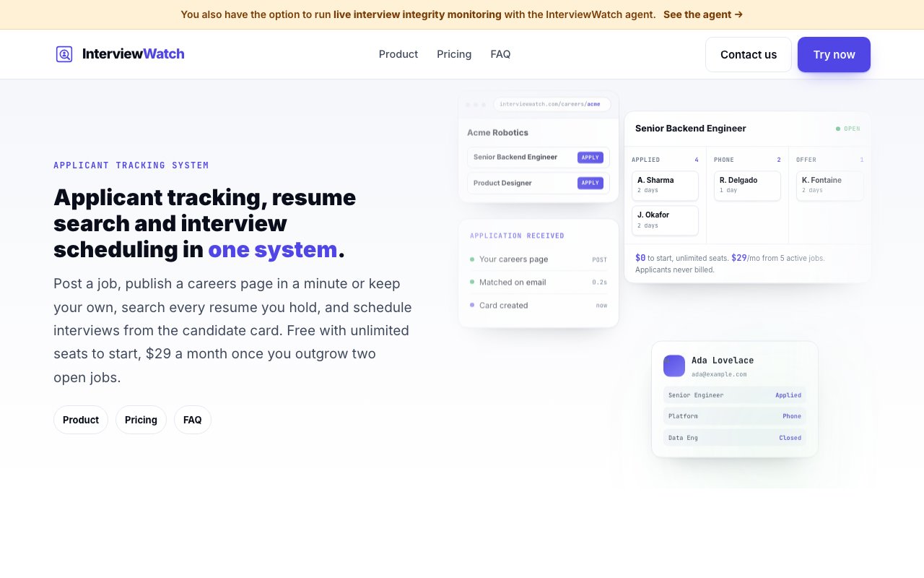The width and height of the screenshot is (924, 578).
Task: Apply to the Product Designer job
Action: pos(590,184)
